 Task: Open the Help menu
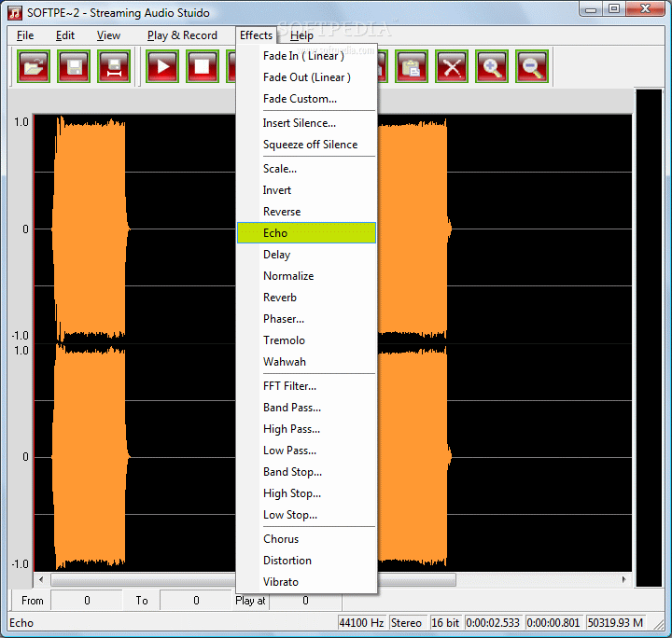click(x=301, y=35)
